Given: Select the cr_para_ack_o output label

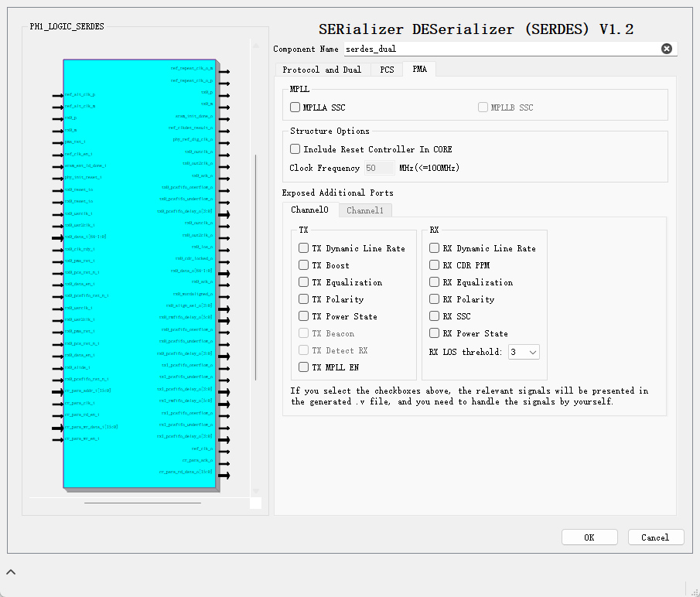Looking at the screenshot, I should [197, 460].
